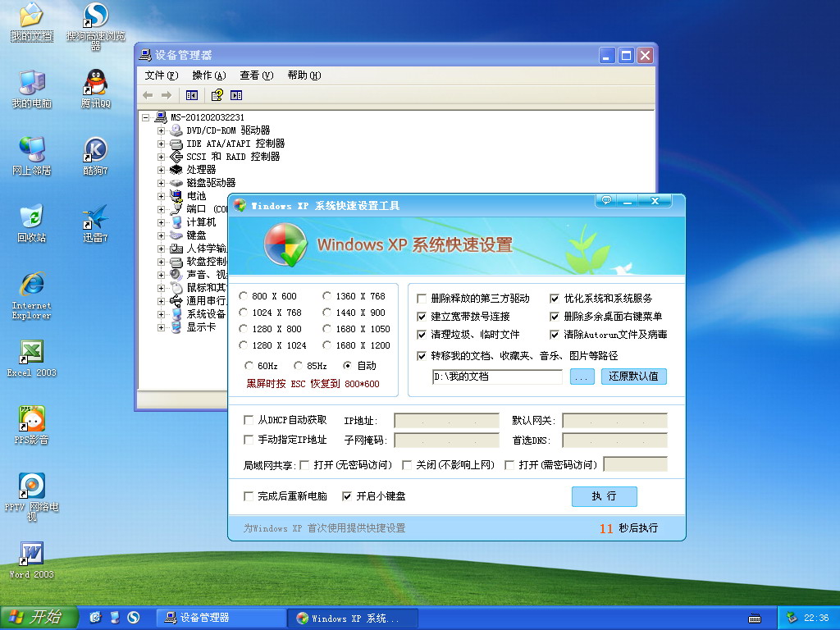Open PPS影音 desktop shortcut
840x630 pixels.
click(32, 426)
